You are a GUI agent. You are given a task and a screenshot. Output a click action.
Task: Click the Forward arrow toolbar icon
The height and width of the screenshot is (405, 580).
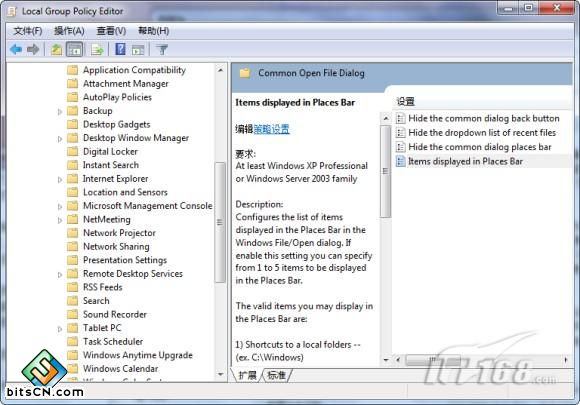pyautogui.click(x=33, y=49)
